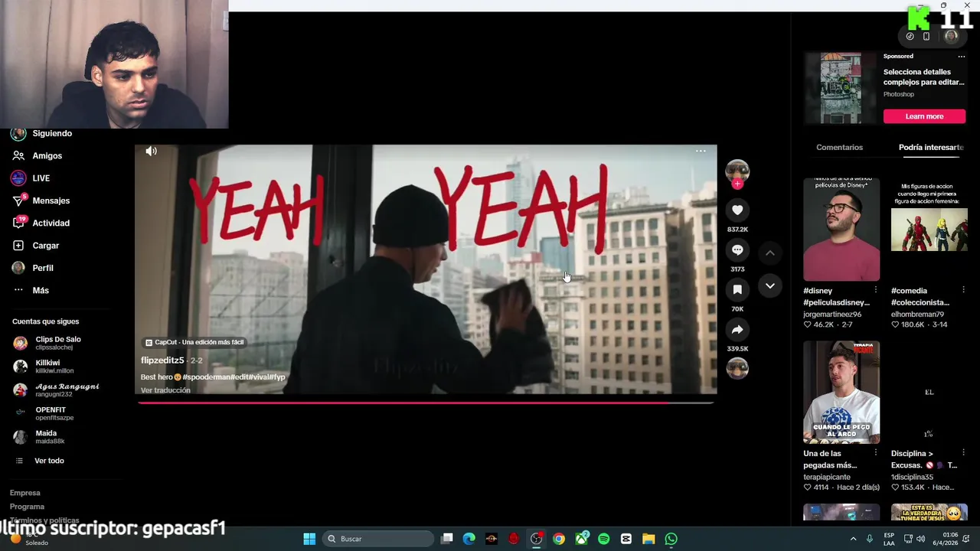Open LIVE in the sidebar
The width and height of the screenshot is (980, 551).
[x=41, y=178]
